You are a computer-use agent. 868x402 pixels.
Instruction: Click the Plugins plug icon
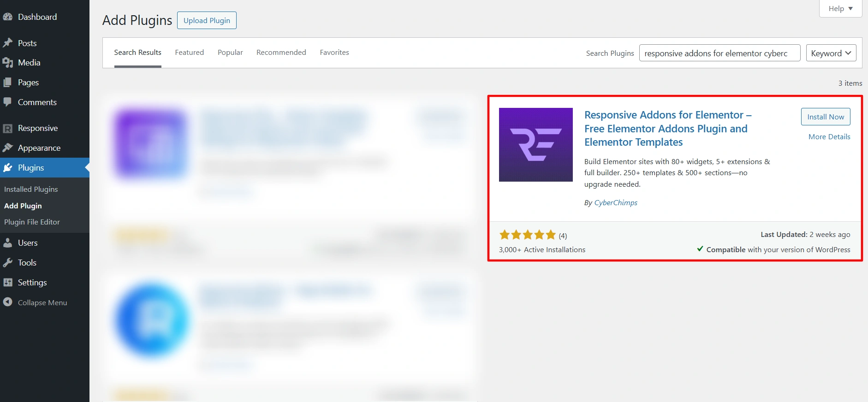coord(7,168)
